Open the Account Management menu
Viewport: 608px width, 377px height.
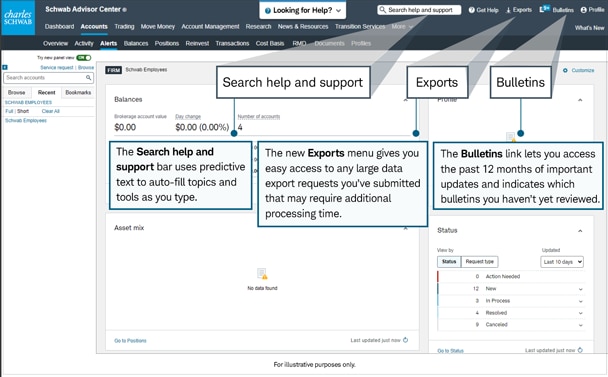210,26
